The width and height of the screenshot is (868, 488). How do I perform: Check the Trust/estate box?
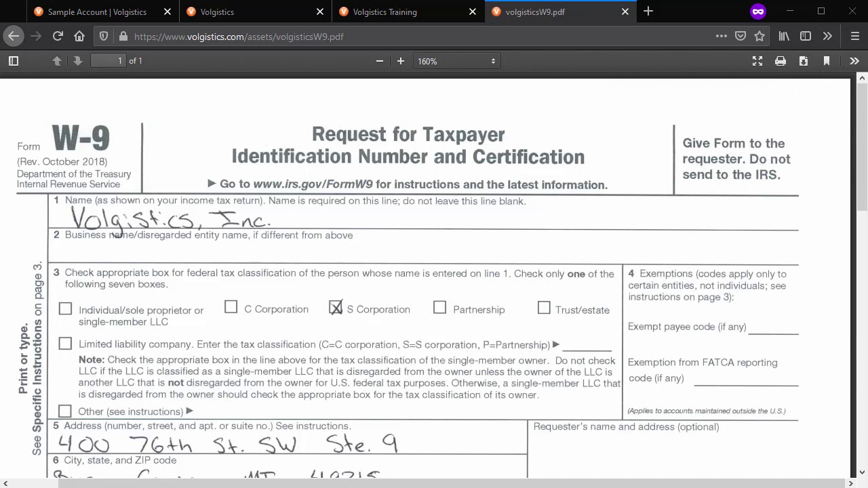point(544,308)
